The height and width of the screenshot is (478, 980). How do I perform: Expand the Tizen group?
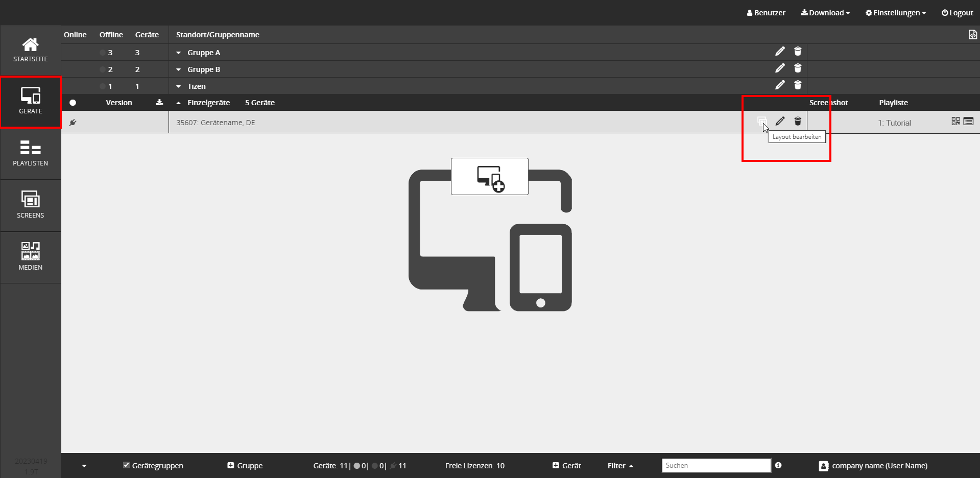coord(178,86)
